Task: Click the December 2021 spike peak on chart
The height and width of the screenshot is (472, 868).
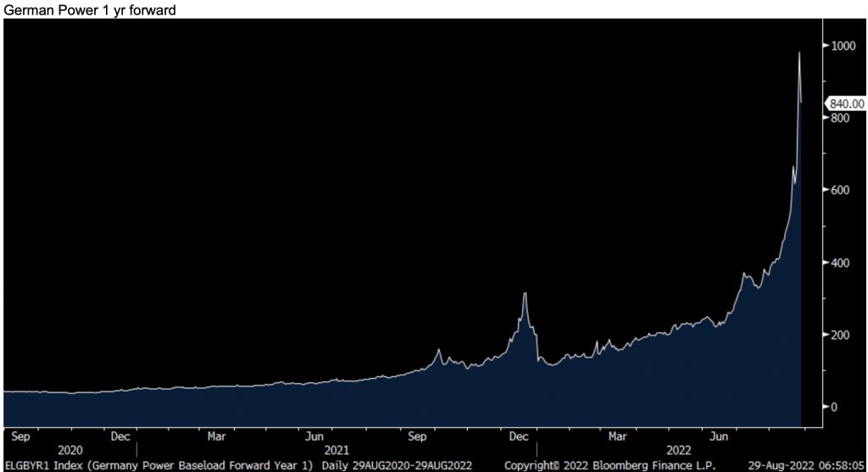Action: 526,294
